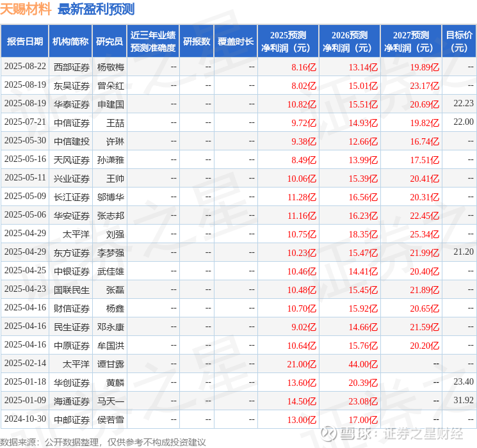Click analyst name 杨敬梅
The image size is (477, 448).
click(x=111, y=67)
